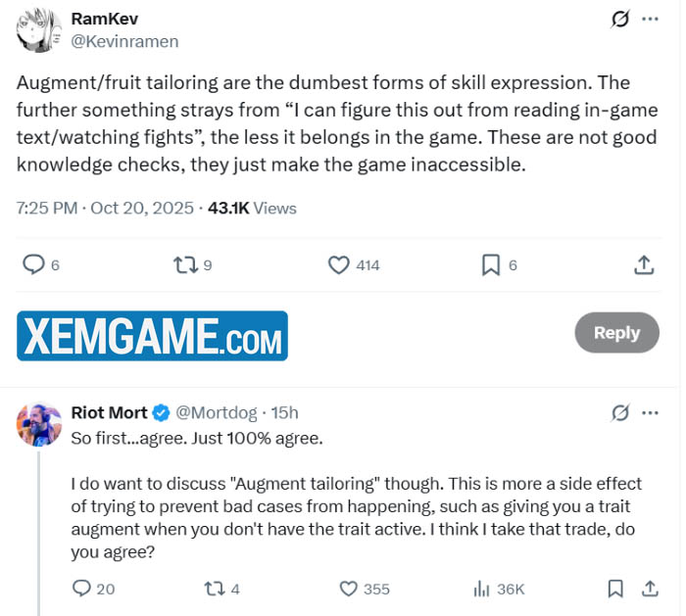Like Riot Mort's reply

point(349,589)
